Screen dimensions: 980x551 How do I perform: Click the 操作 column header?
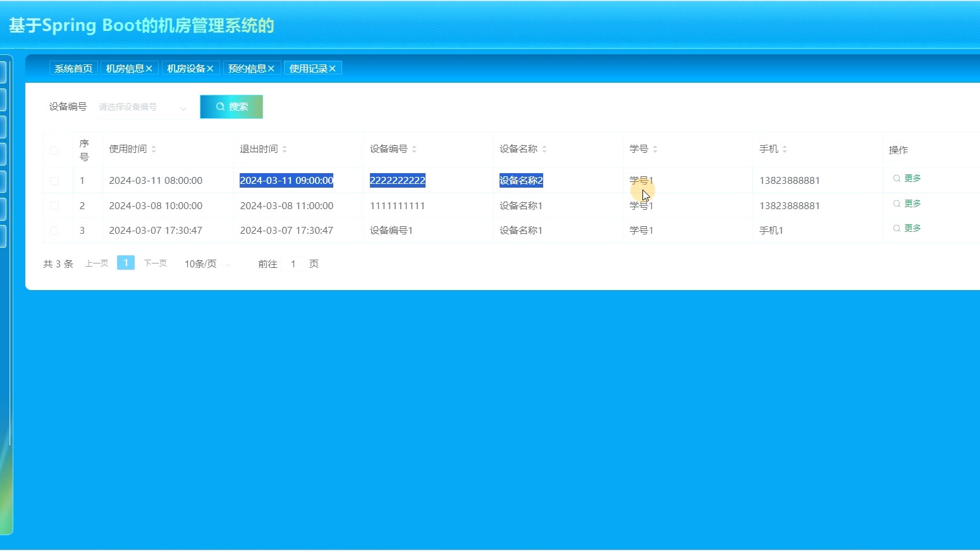point(898,150)
